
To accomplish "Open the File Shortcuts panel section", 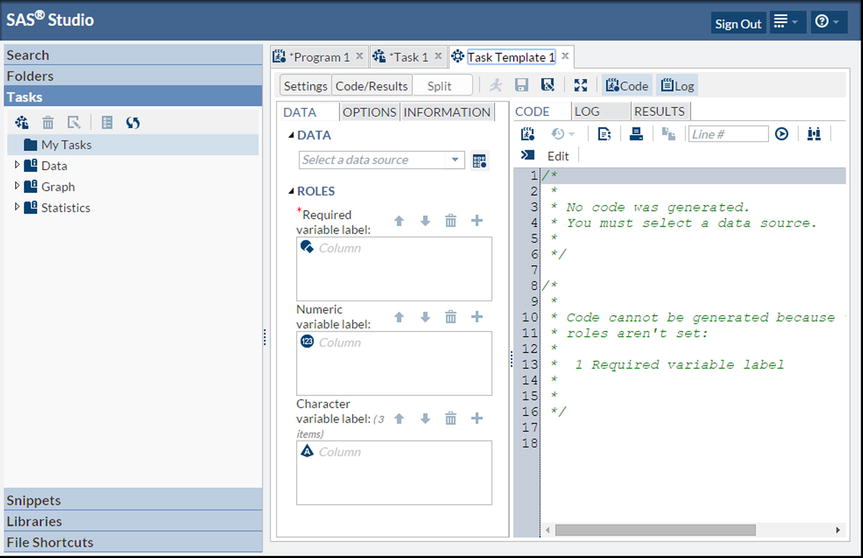I will [x=133, y=542].
